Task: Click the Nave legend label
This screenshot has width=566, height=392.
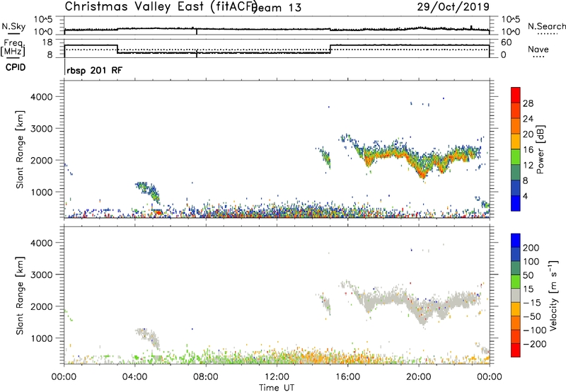Action: (538, 50)
